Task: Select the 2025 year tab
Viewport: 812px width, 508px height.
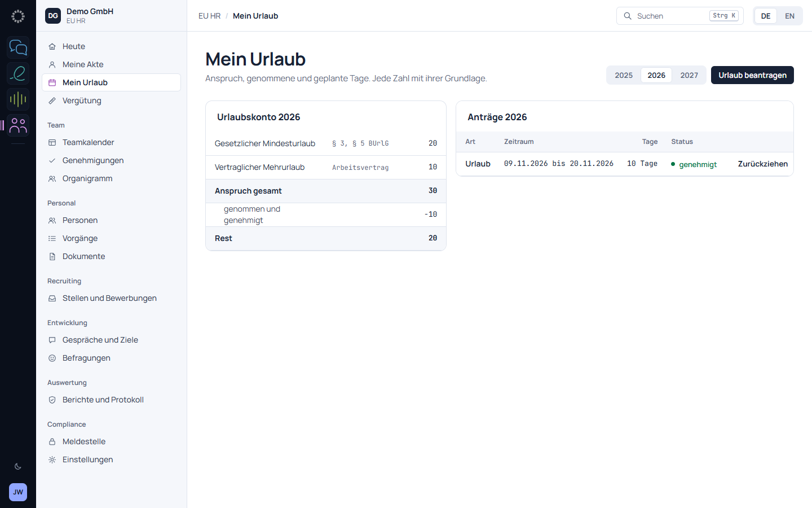Action: tap(624, 75)
